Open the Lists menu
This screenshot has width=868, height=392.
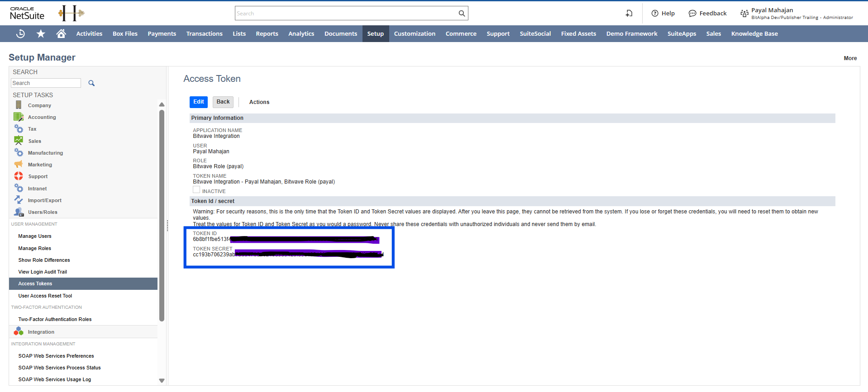point(239,33)
